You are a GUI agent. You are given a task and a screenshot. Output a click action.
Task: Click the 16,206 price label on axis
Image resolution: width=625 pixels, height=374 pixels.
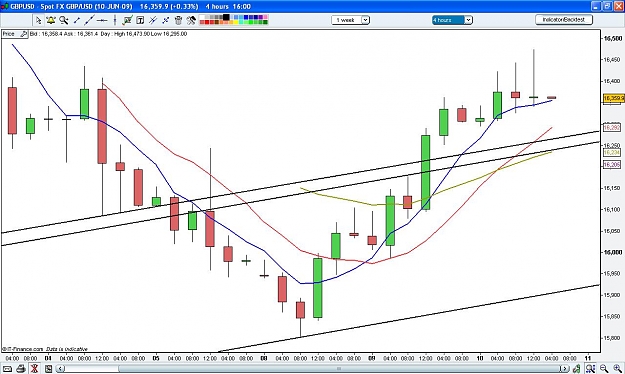tap(612, 164)
